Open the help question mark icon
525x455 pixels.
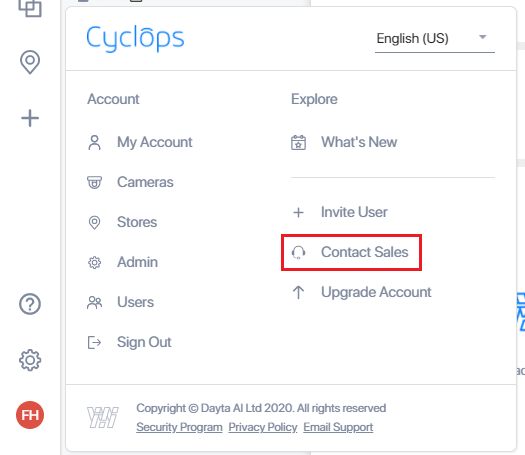tap(30, 304)
